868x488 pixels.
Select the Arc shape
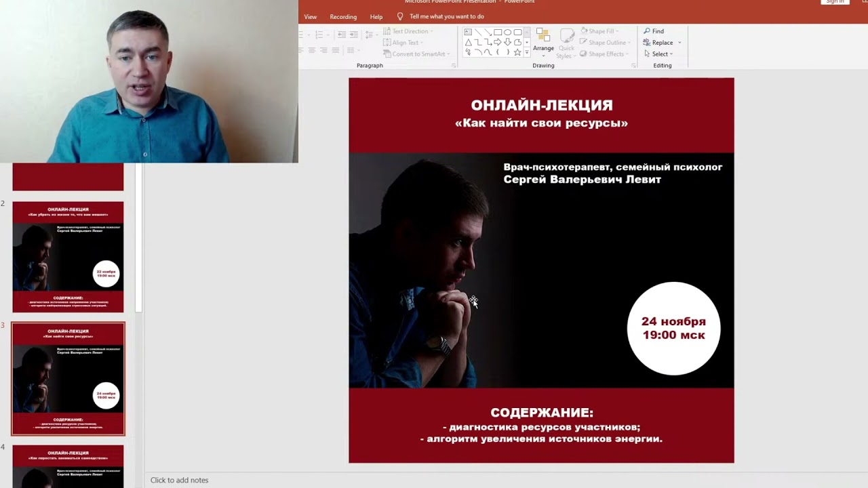point(478,52)
